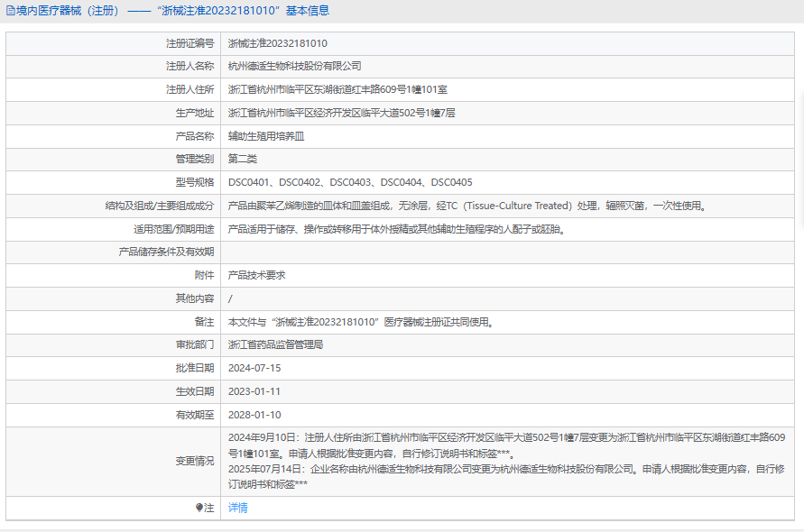Click the 型号规格 label
The image size is (804, 532).
(x=195, y=182)
